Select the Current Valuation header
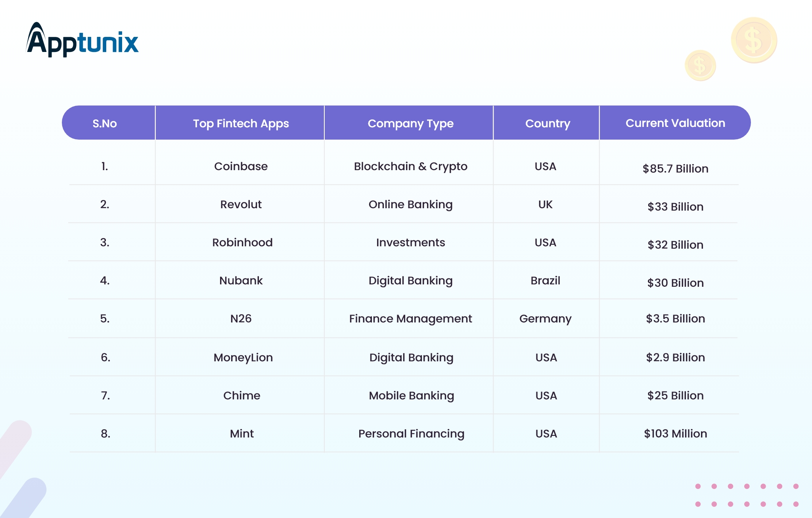The image size is (812, 518). [675, 123]
